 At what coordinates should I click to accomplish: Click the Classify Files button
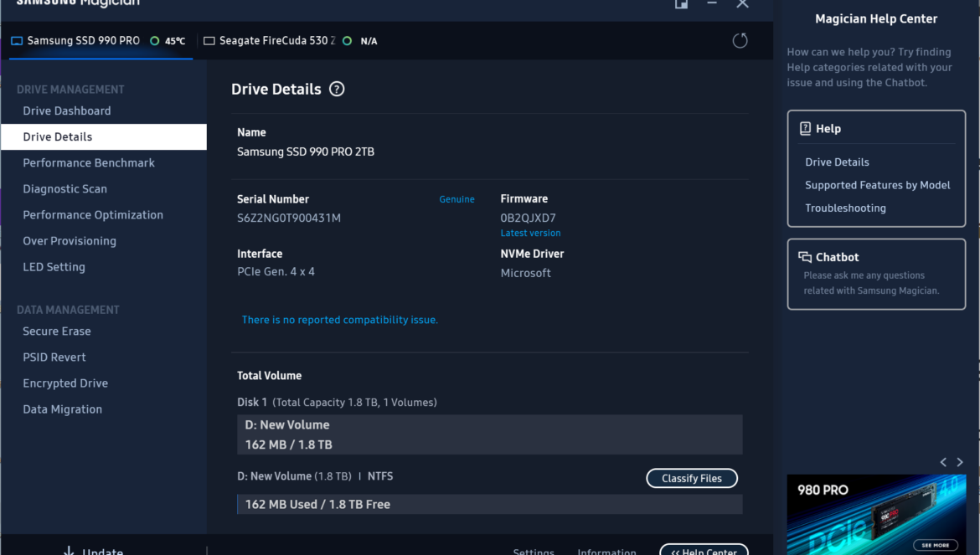pos(692,478)
